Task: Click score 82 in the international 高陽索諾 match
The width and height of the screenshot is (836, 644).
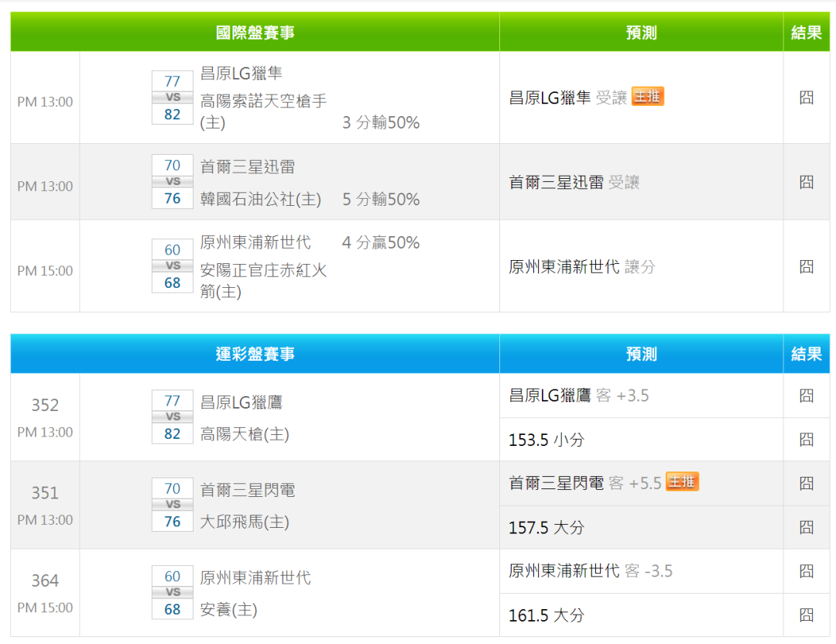Action: (172, 114)
